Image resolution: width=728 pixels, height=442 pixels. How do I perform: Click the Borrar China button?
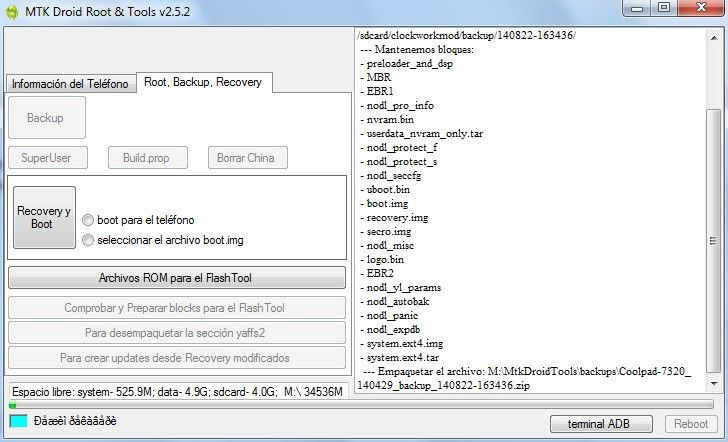[247, 158]
